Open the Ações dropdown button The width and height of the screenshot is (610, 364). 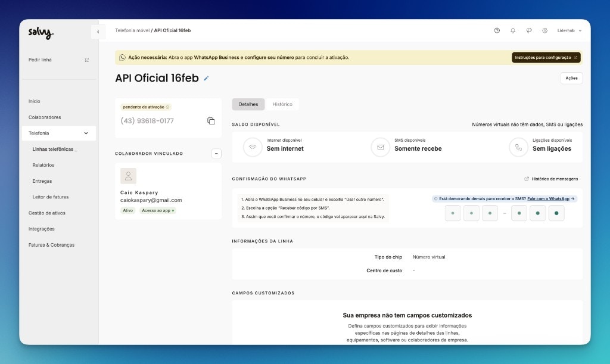pyautogui.click(x=571, y=78)
